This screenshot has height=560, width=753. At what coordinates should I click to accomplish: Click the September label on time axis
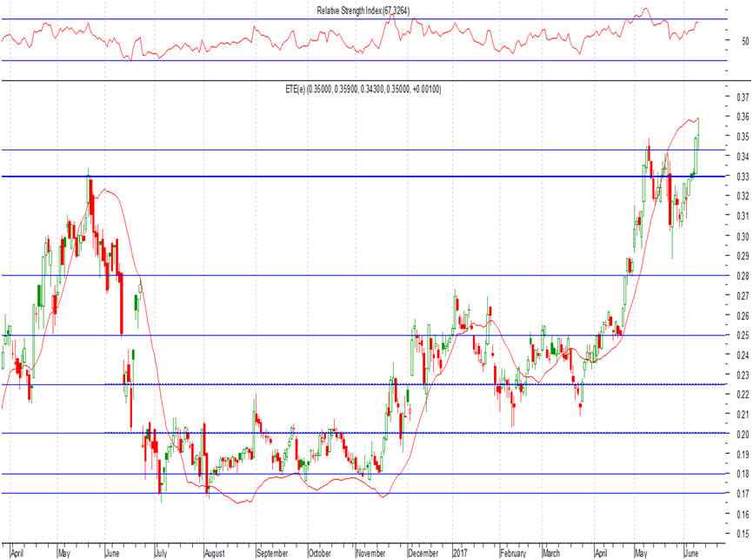[272, 553]
